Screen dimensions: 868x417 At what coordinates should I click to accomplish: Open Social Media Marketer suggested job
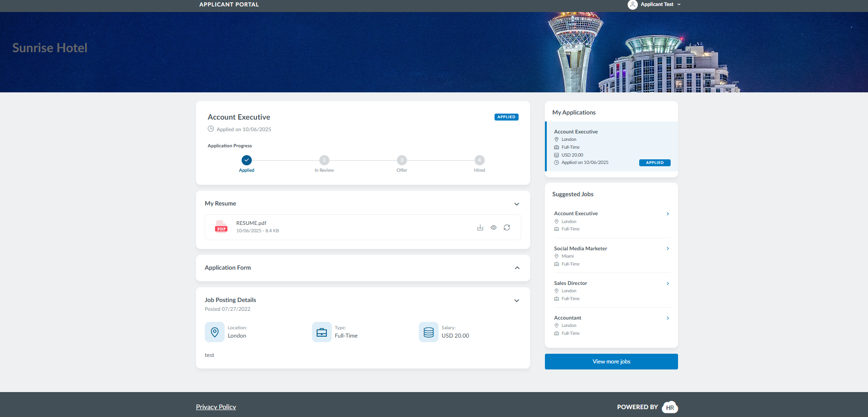581,248
